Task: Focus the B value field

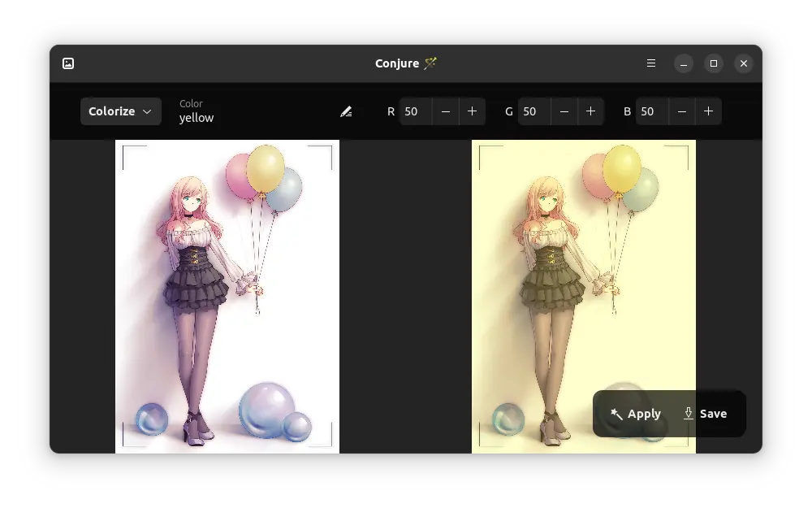Action: tap(650, 111)
